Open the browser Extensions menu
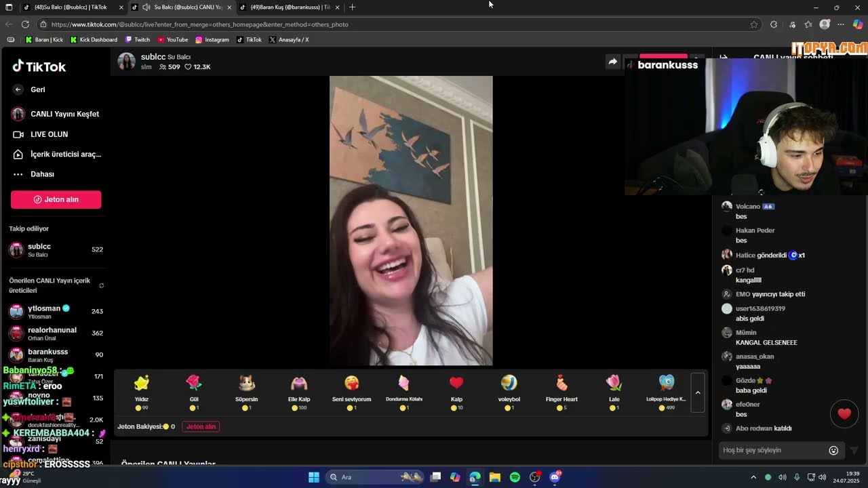 (774, 24)
